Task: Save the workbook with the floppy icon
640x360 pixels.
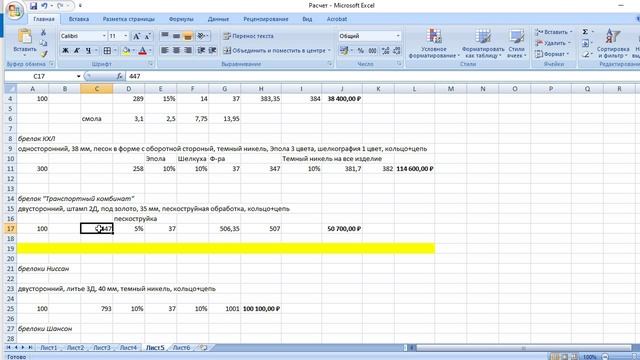Action: coord(34,6)
